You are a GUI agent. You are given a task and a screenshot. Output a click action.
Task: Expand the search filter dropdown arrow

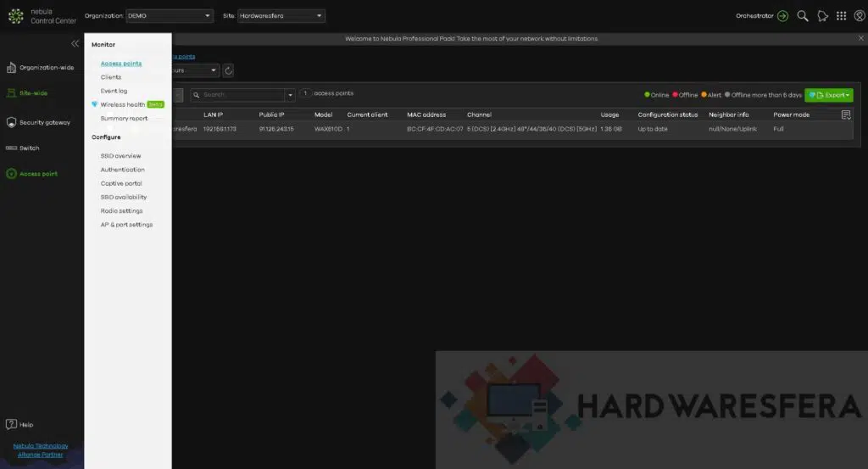290,95
